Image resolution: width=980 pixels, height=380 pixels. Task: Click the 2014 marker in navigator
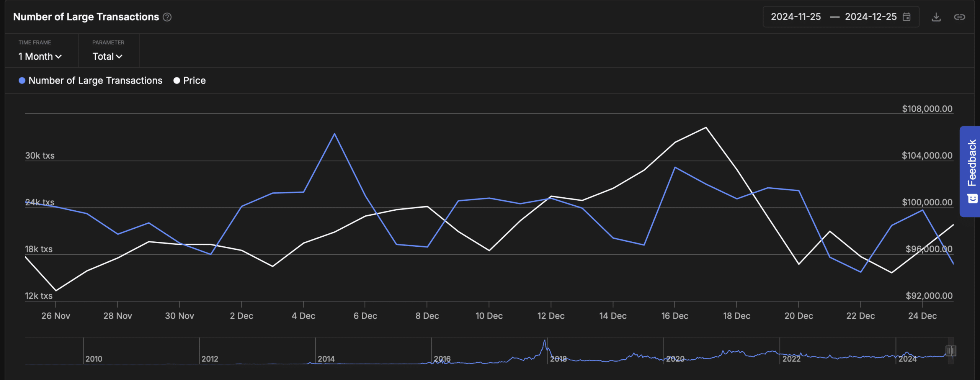click(326, 359)
